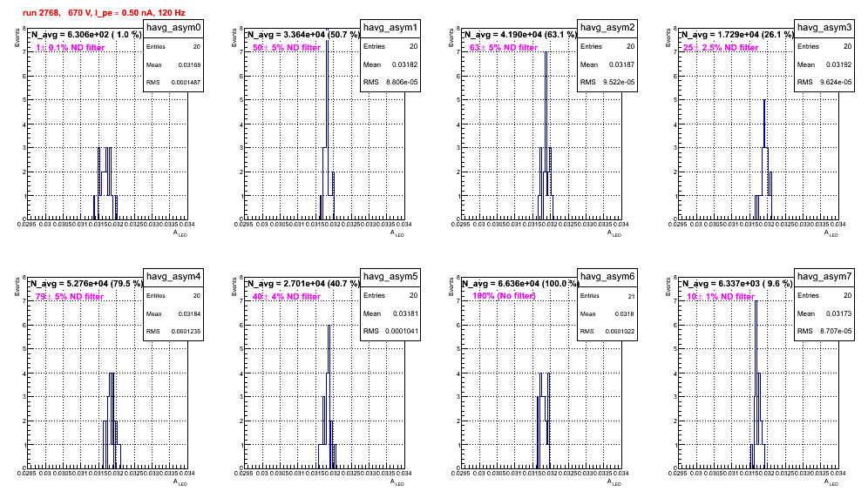This screenshot has width=868, height=498.
Task: Select the havg_asym2 stats box title
Action: pyautogui.click(x=607, y=28)
